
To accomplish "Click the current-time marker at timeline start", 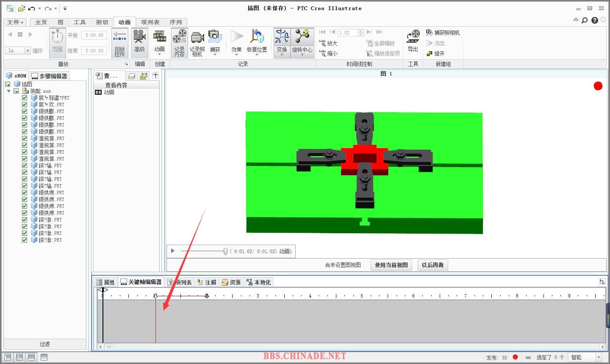I will coord(103,290).
